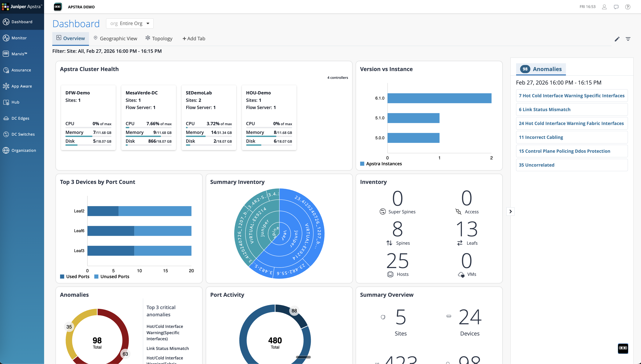Open the SEDemoLab controller card

click(x=209, y=117)
